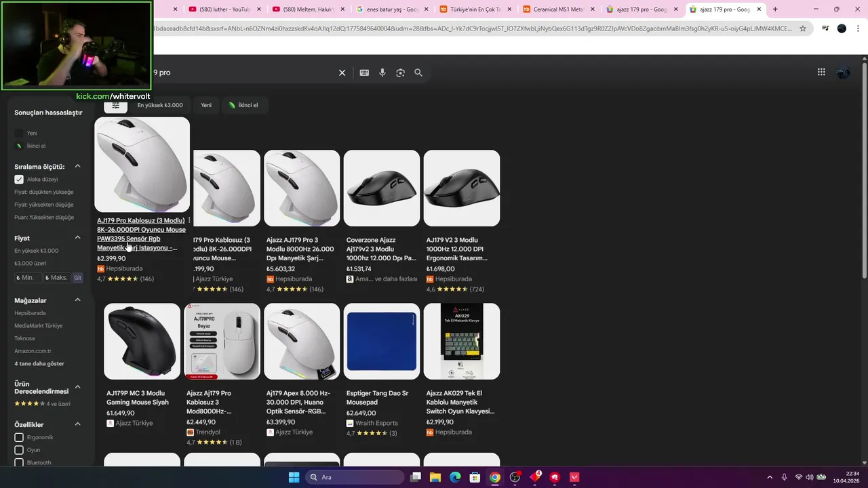Sort by Fiyat: yüksekten düşüğe
The image size is (868, 488).
click(x=44, y=205)
